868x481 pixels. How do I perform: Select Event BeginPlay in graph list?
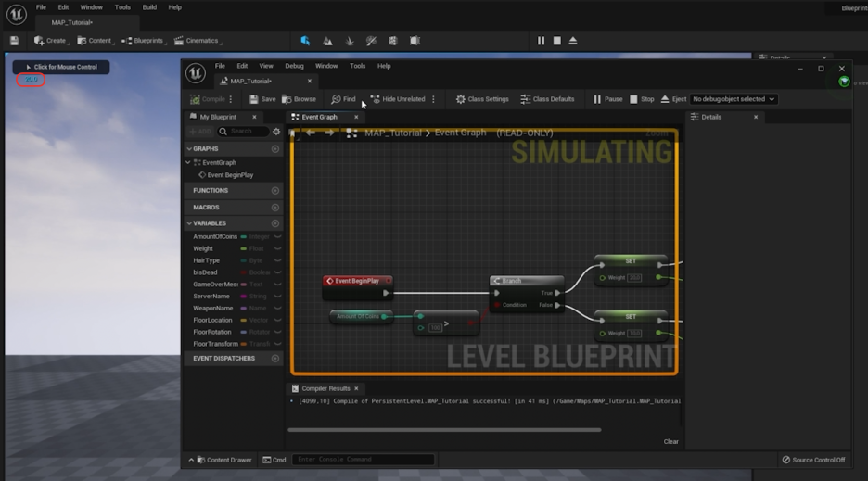[x=226, y=175]
